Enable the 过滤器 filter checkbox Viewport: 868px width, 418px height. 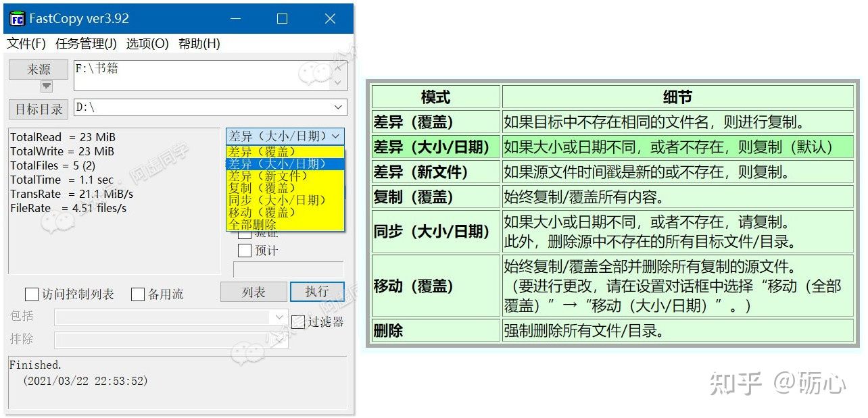tap(298, 322)
